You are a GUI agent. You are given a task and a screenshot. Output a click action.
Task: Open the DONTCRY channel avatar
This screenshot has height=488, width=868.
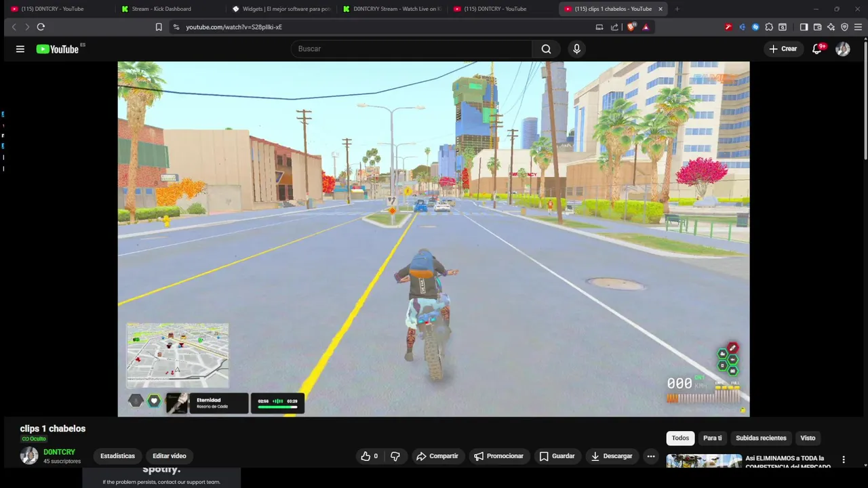[x=29, y=455]
